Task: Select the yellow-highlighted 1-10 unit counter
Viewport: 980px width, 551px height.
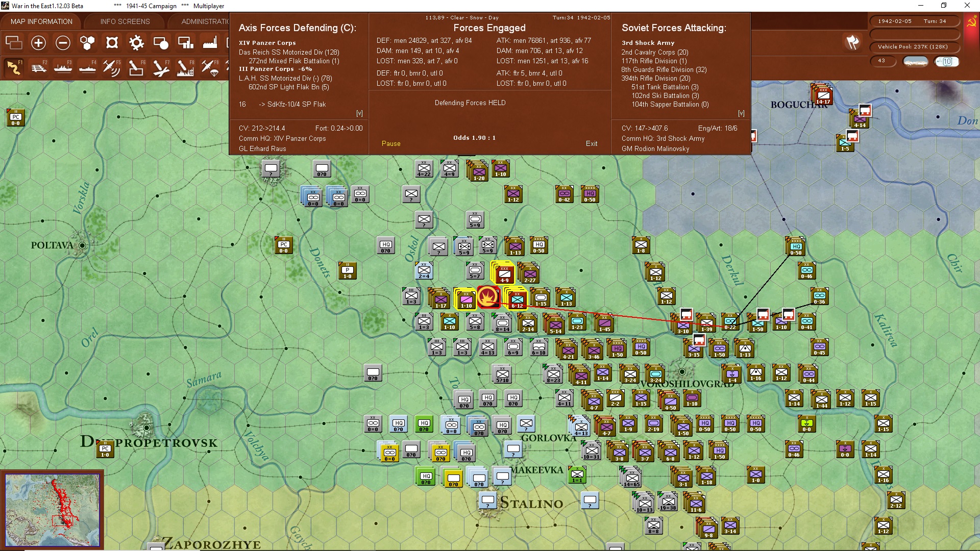Action: [x=466, y=299]
